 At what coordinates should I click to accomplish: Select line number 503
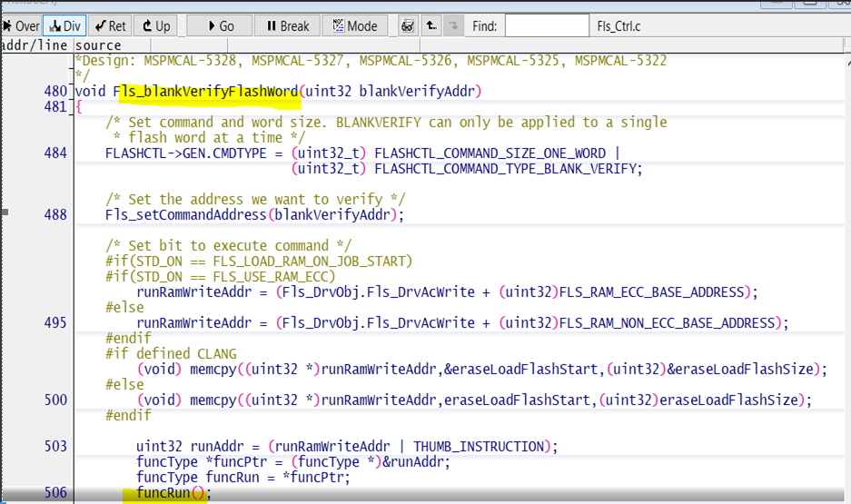tap(55, 446)
